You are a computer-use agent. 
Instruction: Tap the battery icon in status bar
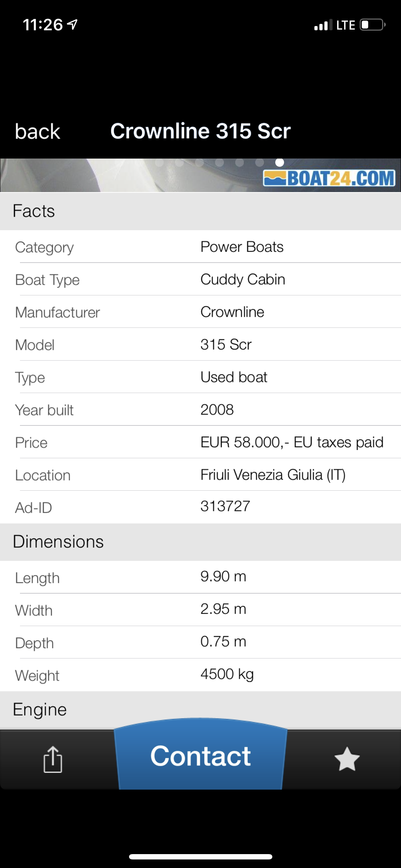point(372,25)
